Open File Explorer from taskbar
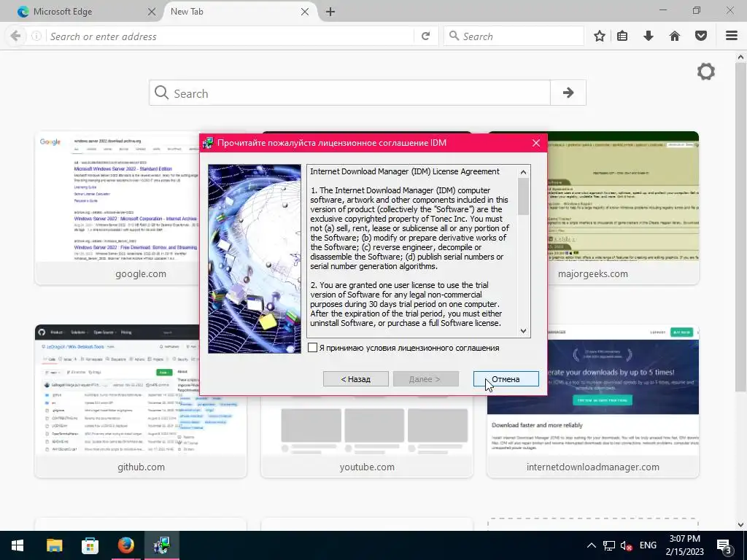The width and height of the screenshot is (747, 560). [54, 545]
